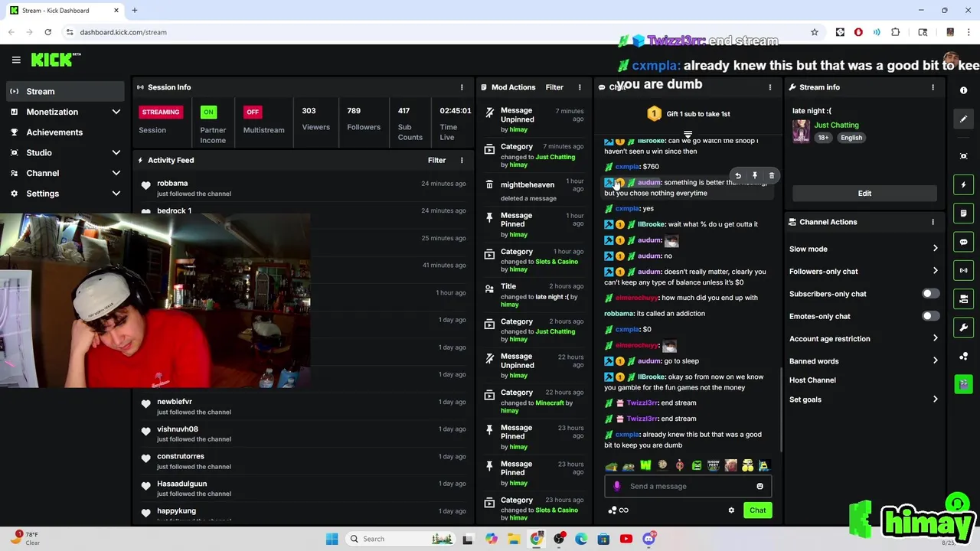Click the channel points icon below chat
Image resolution: width=980 pixels, height=551 pixels.
pyautogui.click(x=612, y=510)
